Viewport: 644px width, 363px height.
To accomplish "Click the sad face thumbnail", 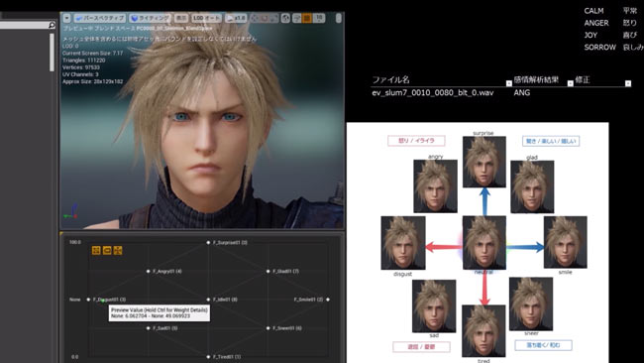I will [x=434, y=305].
